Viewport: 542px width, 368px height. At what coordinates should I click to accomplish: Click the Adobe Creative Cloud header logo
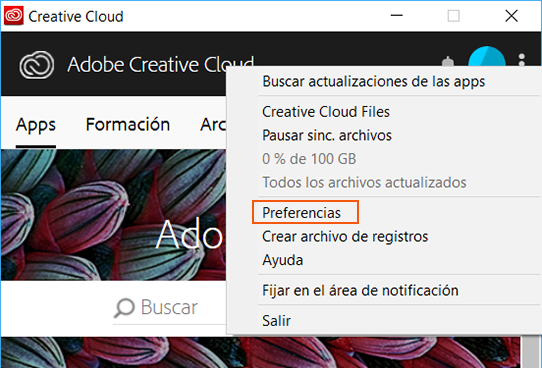(x=37, y=65)
